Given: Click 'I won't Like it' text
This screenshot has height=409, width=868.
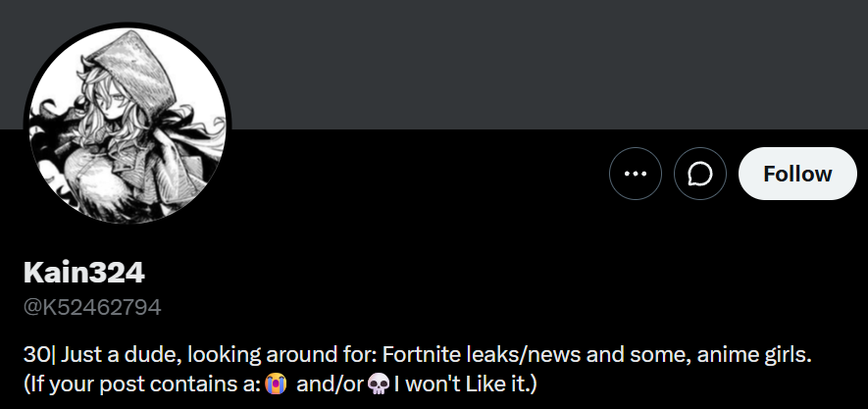Looking at the screenshot, I should click(x=463, y=383).
